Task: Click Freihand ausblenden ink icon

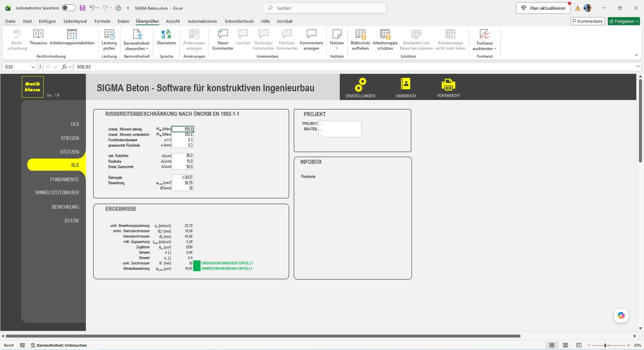Action: (484, 34)
